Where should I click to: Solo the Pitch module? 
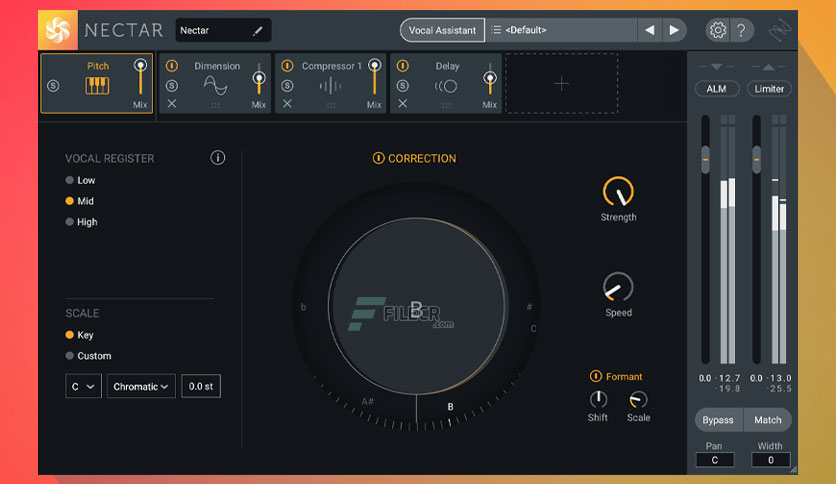point(54,86)
